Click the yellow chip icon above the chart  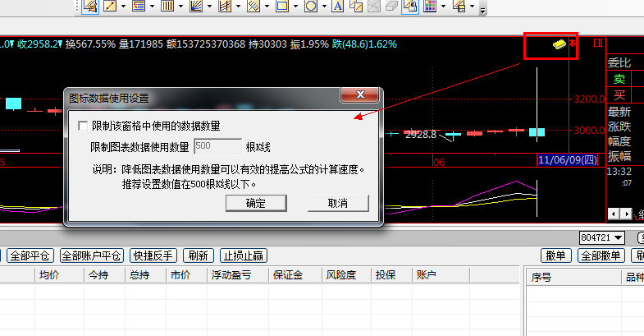[x=558, y=43]
